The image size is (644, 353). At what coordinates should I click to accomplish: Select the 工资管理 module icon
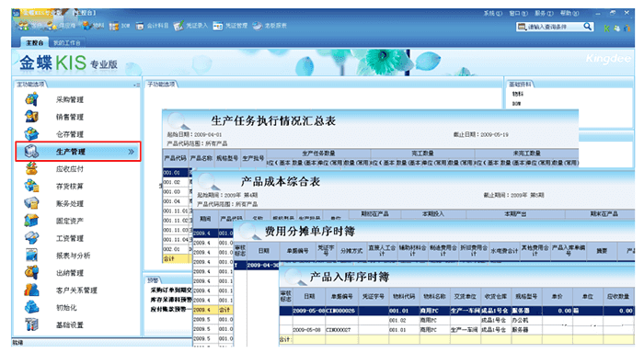31,238
